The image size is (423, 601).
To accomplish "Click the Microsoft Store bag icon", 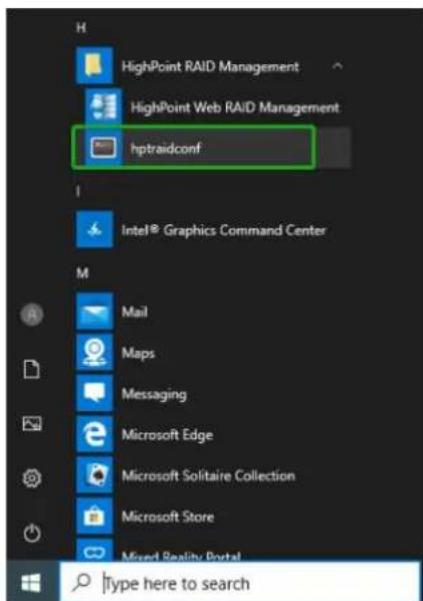I will click(x=95, y=516).
